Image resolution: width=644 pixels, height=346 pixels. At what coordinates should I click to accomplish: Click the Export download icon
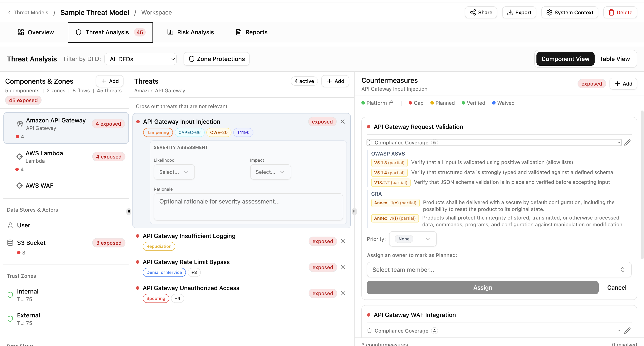(x=510, y=12)
